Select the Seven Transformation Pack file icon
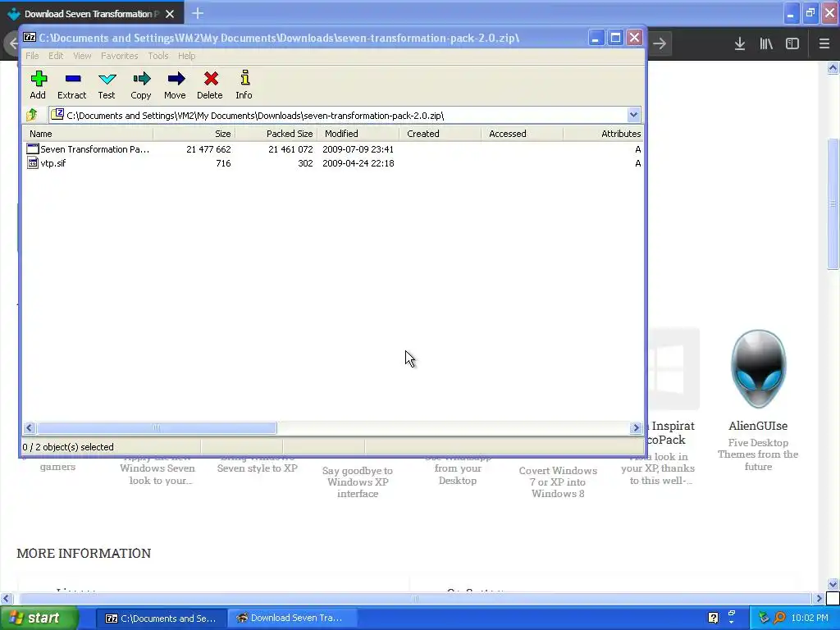840x630 pixels. tap(33, 149)
